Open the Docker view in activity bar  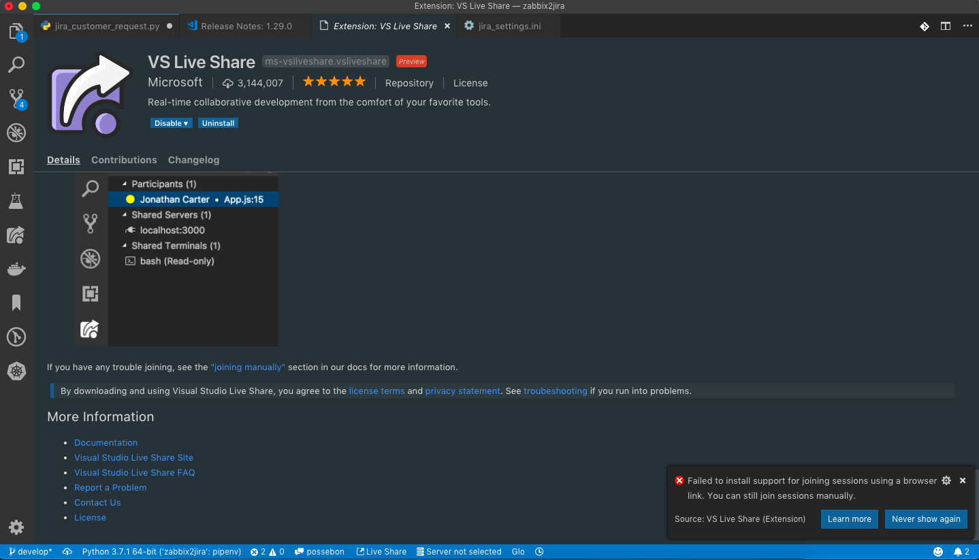tap(16, 269)
